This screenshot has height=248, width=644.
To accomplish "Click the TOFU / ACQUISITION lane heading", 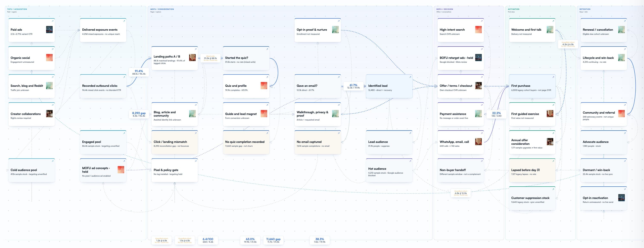I will click(x=17, y=9).
